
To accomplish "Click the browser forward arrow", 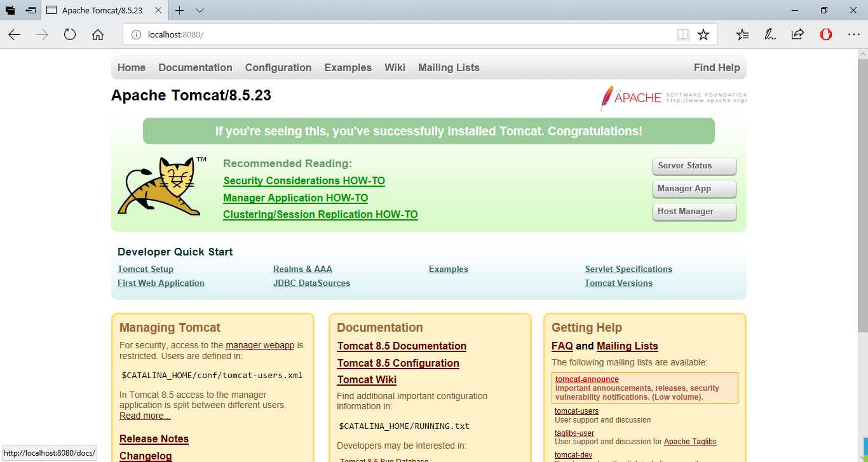I will tap(43, 35).
